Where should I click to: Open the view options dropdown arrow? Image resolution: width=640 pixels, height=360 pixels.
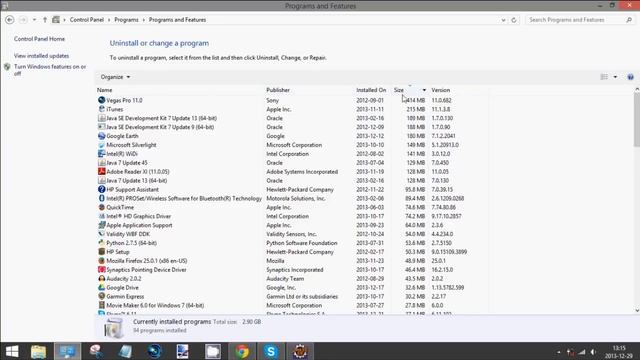pos(615,77)
